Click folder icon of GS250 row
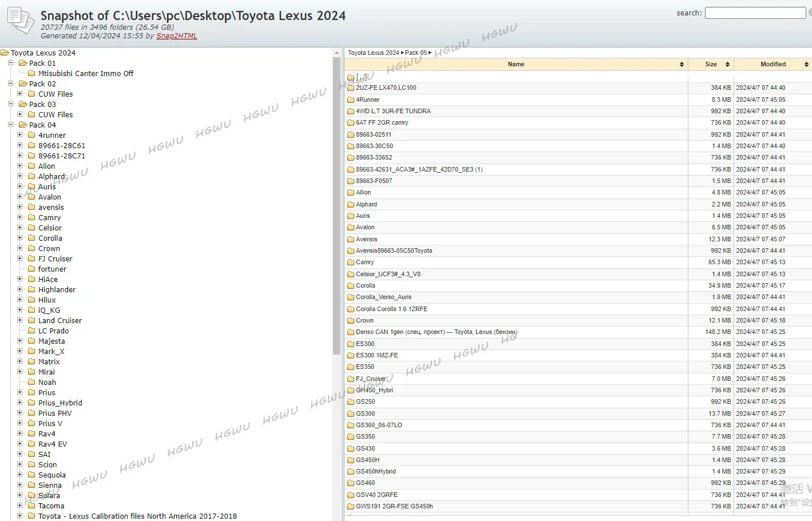Screen dimensions: 812x521 [351, 402]
